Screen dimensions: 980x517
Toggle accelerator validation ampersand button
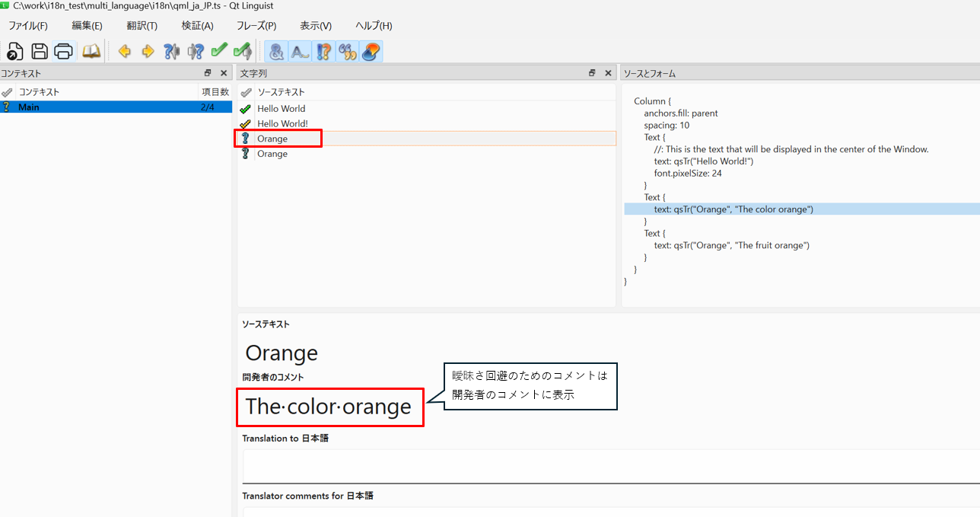point(277,51)
